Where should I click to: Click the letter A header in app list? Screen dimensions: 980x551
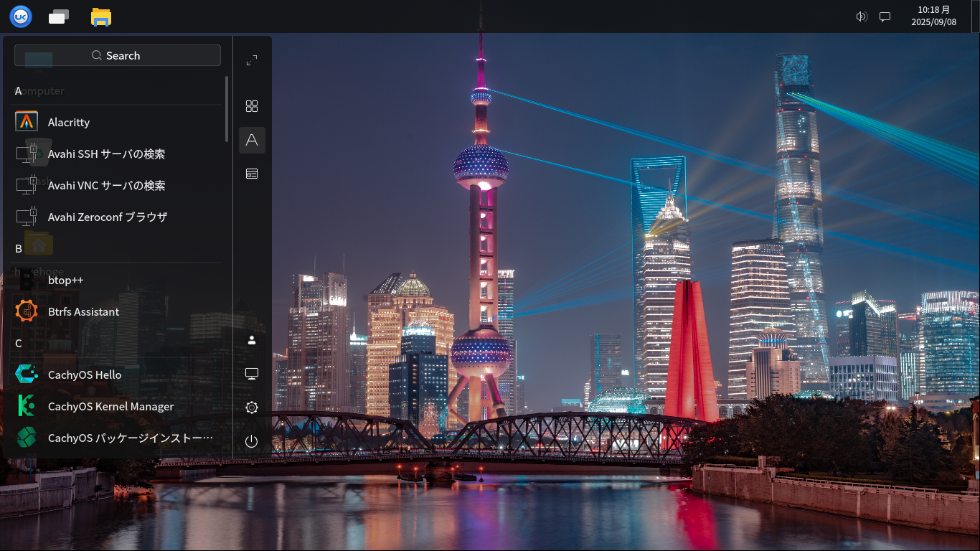[x=19, y=90]
